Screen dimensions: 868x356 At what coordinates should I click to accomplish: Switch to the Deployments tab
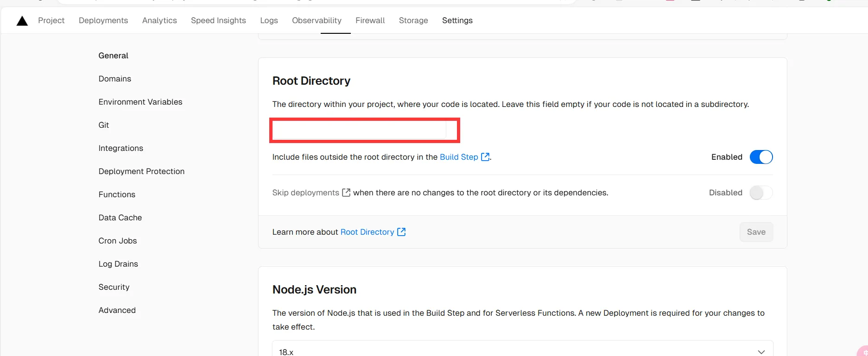[103, 20]
